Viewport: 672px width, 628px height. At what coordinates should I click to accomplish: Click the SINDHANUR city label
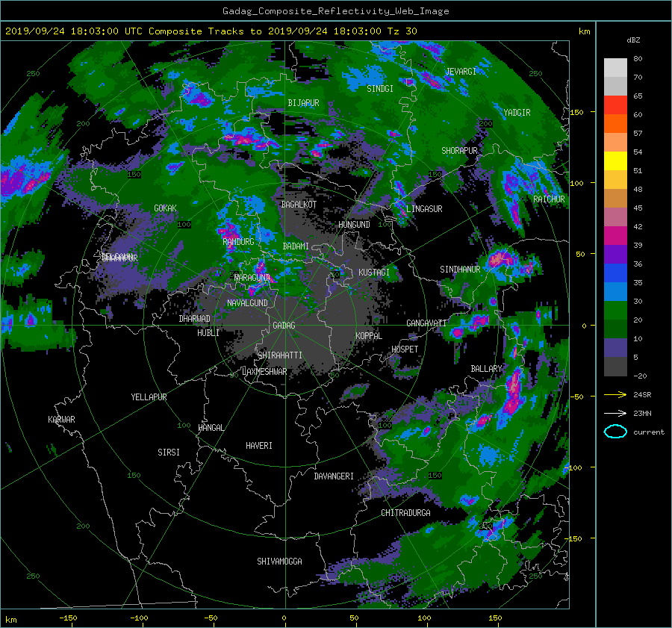click(x=460, y=270)
